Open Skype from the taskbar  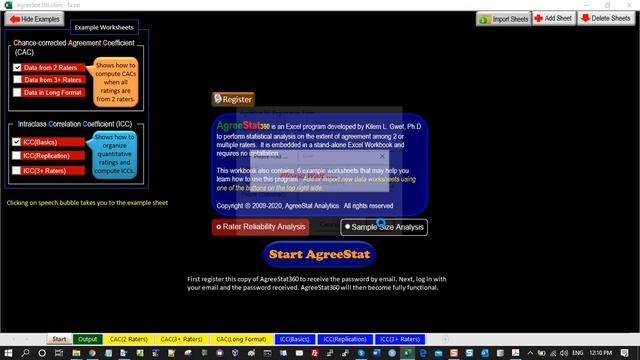tap(361, 353)
